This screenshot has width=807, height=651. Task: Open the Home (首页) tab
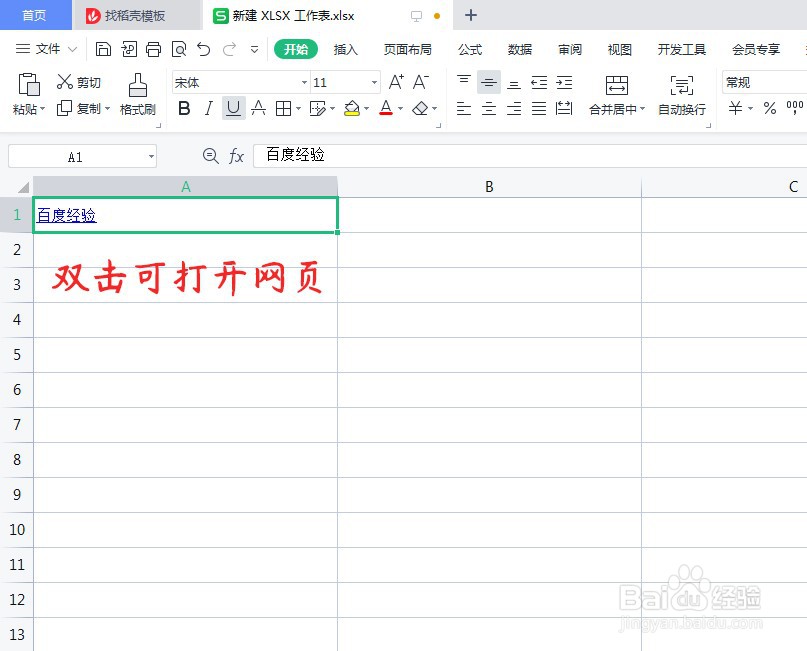click(35, 15)
